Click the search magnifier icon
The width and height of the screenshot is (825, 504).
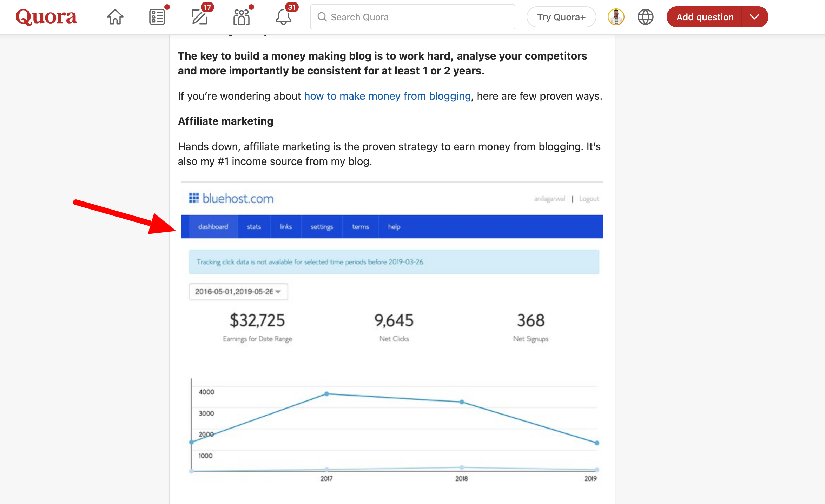[322, 17]
